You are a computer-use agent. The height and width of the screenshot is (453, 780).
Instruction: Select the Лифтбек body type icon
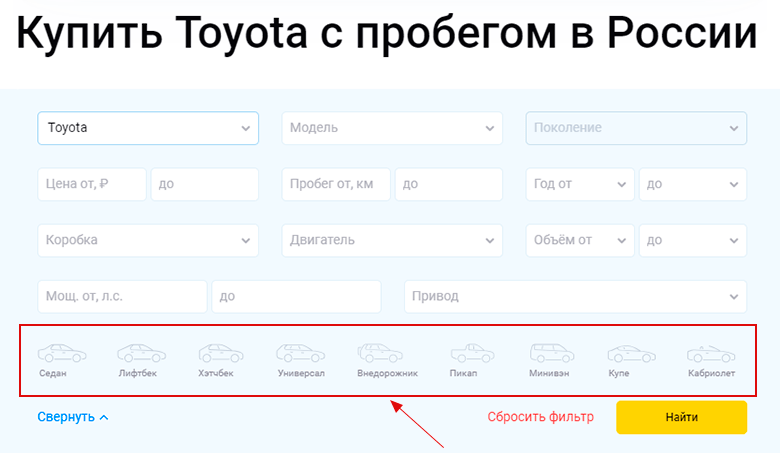[x=141, y=354]
